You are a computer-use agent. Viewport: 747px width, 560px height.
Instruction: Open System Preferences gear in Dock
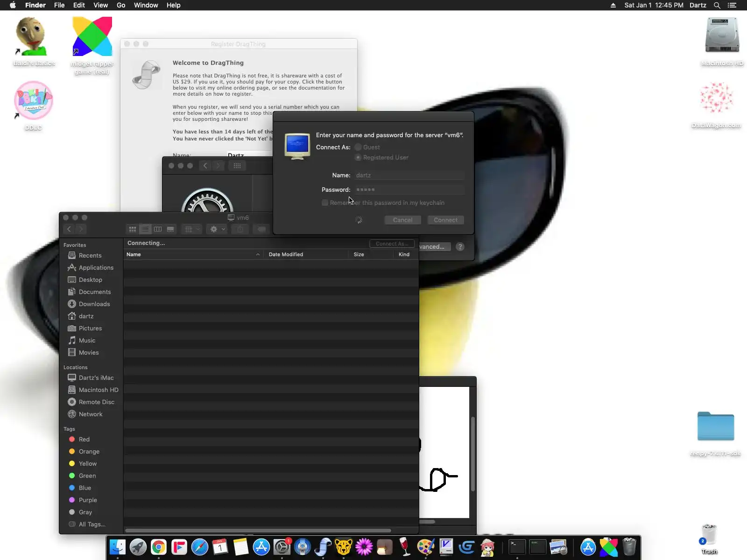tap(282, 547)
